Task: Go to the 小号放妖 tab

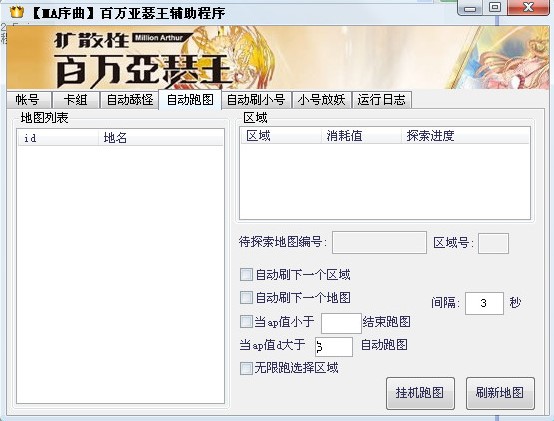Action: (321, 100)
